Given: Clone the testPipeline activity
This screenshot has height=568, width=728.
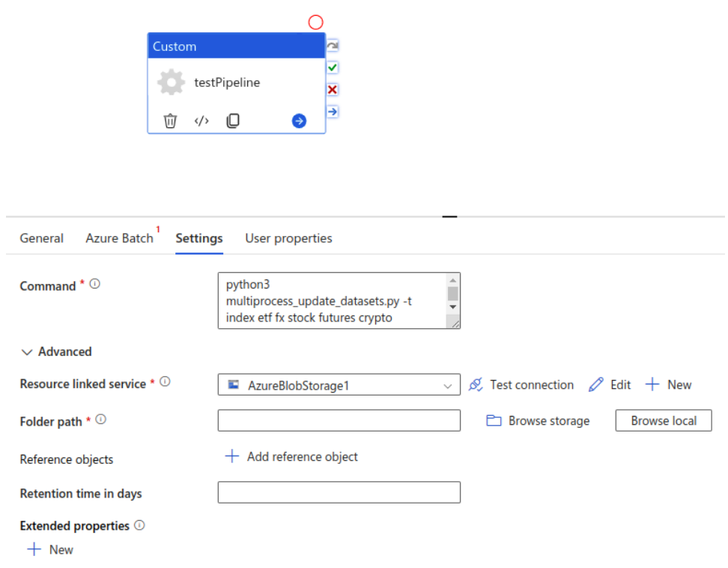Looking at the screenshot, I should [x=232, y=121].
